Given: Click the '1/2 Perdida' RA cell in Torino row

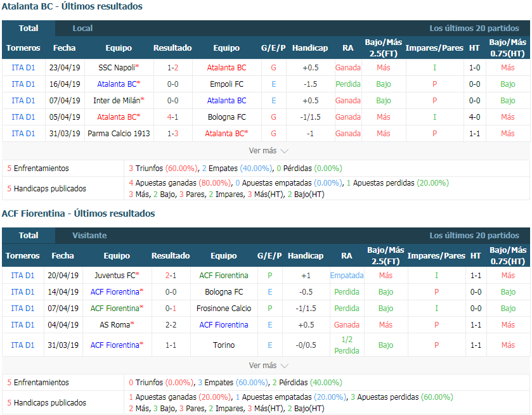Looking at the screenshot, I should pos(347,345).
